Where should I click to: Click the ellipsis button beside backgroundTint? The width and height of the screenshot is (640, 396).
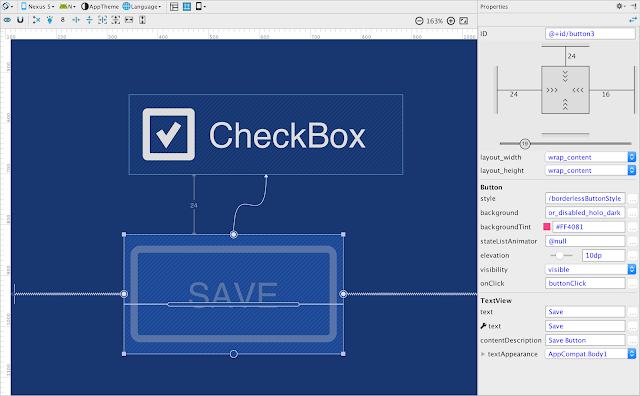pyautogui.click(x=632, y=227)
